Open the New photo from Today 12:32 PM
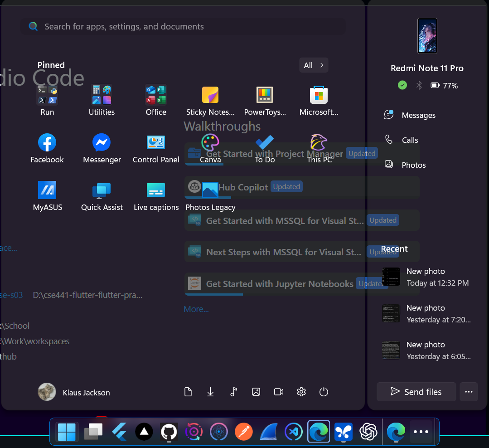This screenshot has height=448, width=489. [426, 277]
